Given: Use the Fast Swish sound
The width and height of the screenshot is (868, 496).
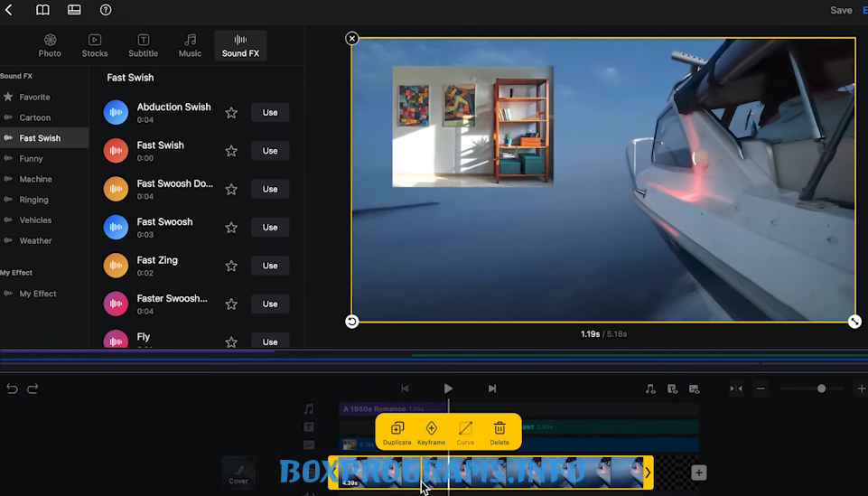Looking at the screenshot, I should pyautogui.click(x=270, y=151).
